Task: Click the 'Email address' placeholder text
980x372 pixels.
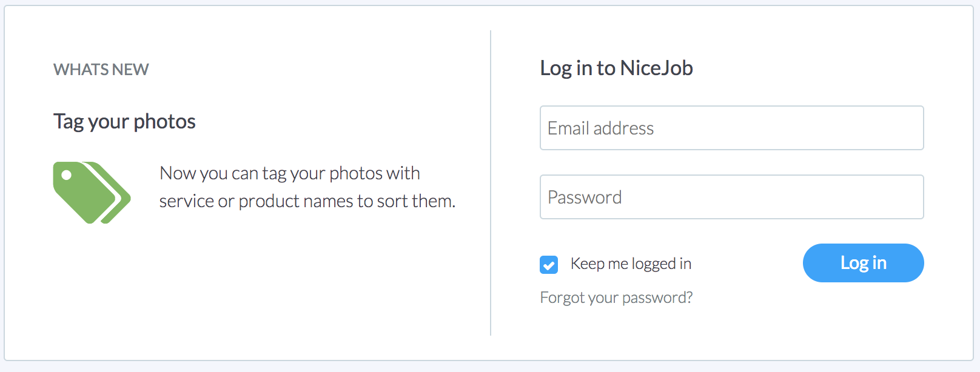Action: (x=600, y=128)
